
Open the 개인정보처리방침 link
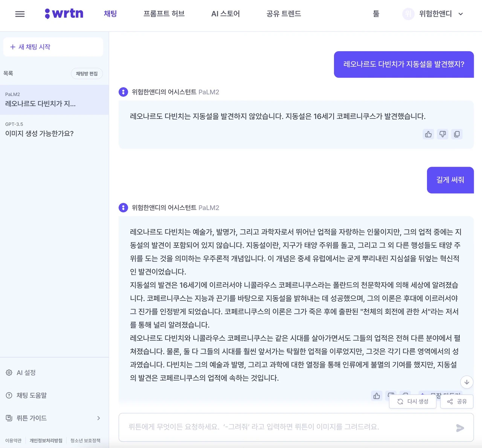46,440
